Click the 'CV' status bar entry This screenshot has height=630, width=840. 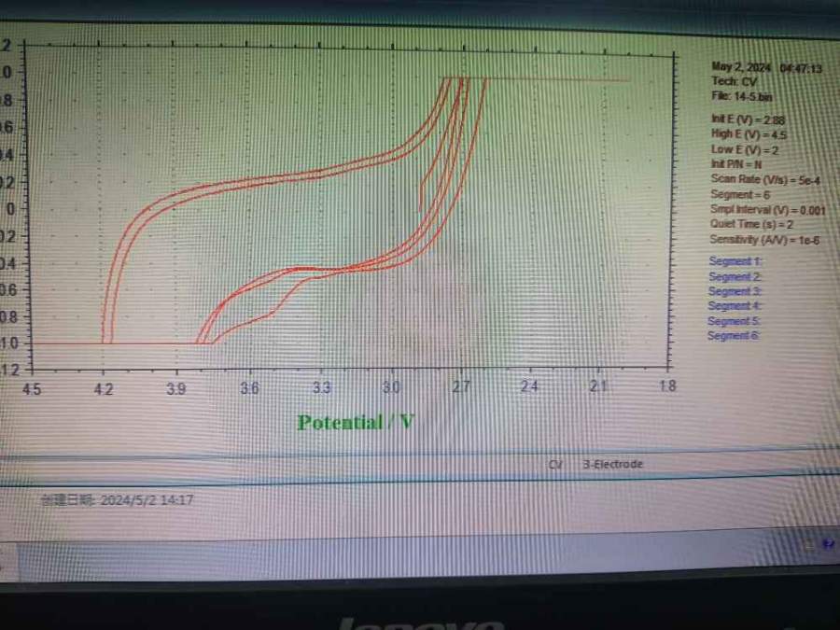coord(555,465)
